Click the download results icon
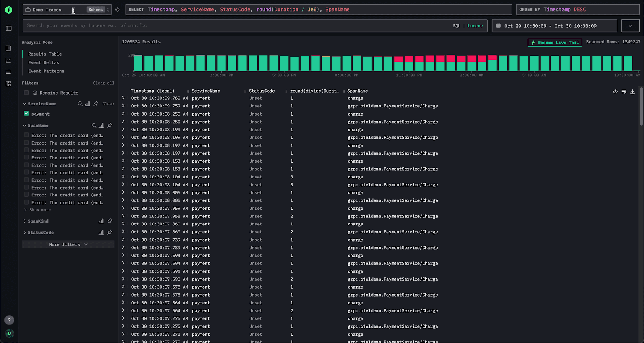 632,92
